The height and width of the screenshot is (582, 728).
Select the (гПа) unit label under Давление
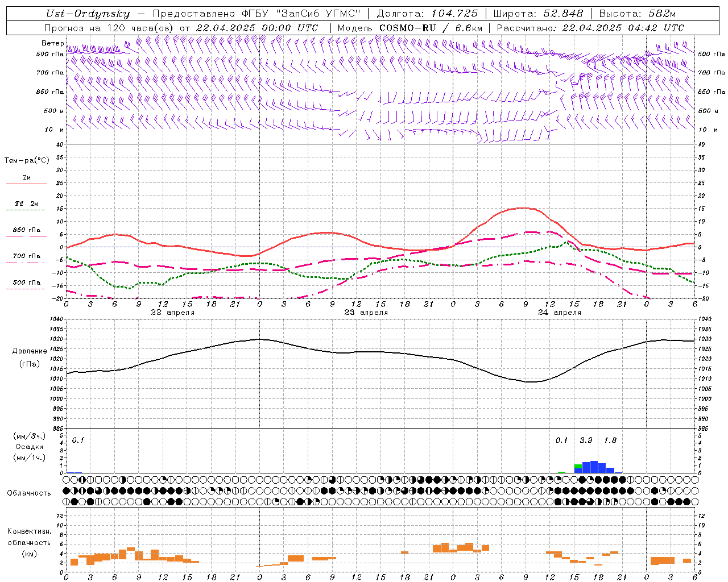pyautogui.click(x=28, y=364)
